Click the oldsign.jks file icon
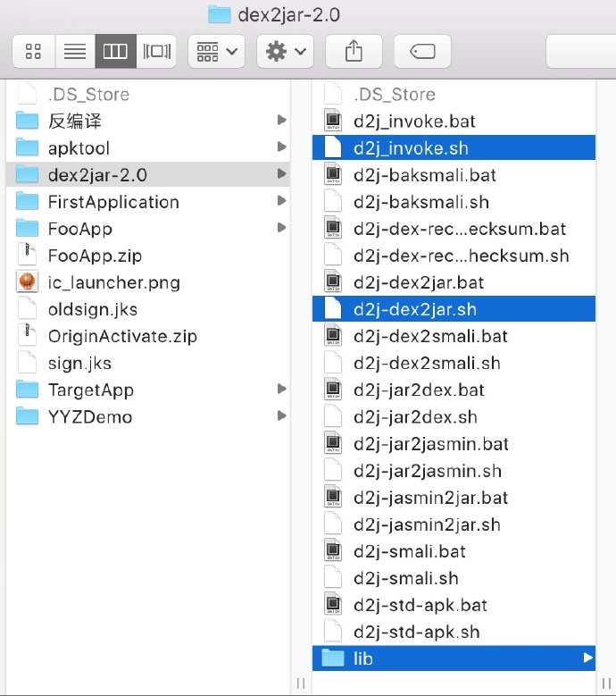 (x=27, y=309)
